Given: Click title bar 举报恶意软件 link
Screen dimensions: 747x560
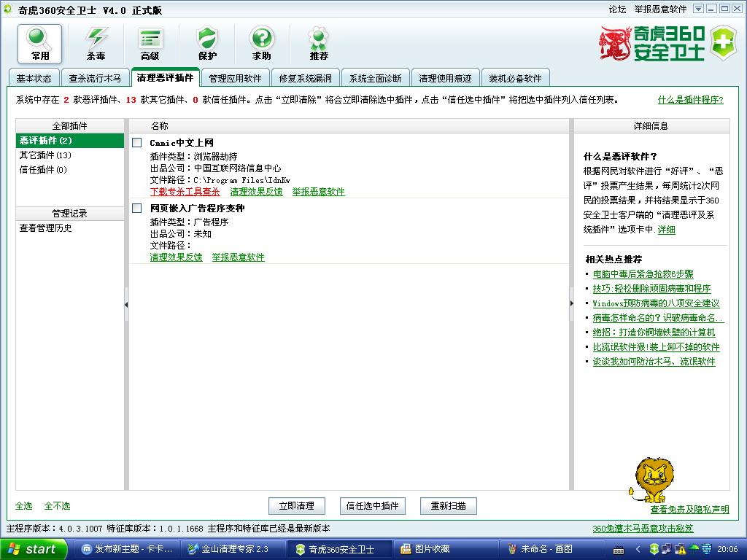Looking at the screenshot, I should (x=660, y=9).
